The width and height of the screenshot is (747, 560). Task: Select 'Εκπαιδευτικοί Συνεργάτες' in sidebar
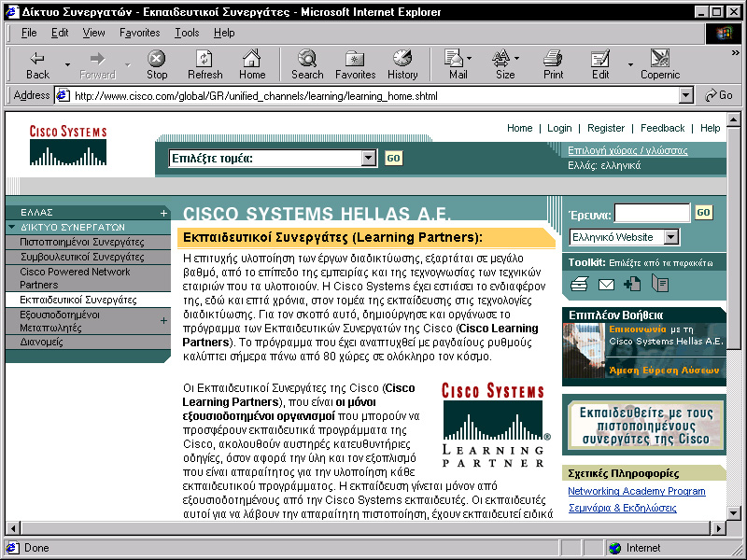click(x=88, y=300)
